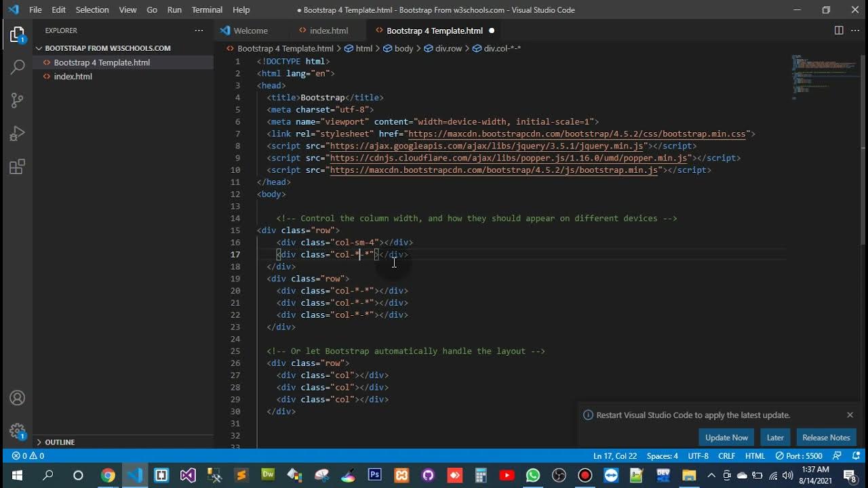Dismiss the update notification
The height and width of the screenshot is (488, 868).
850,415
